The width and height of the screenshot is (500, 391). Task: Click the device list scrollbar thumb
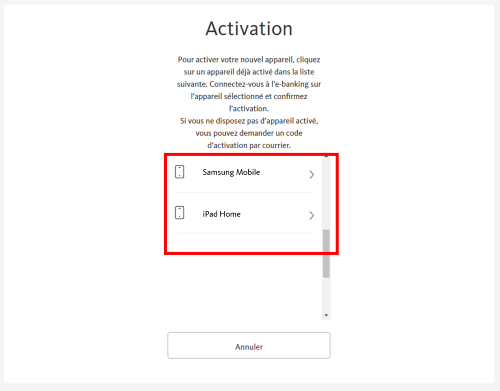pos(326,253)
